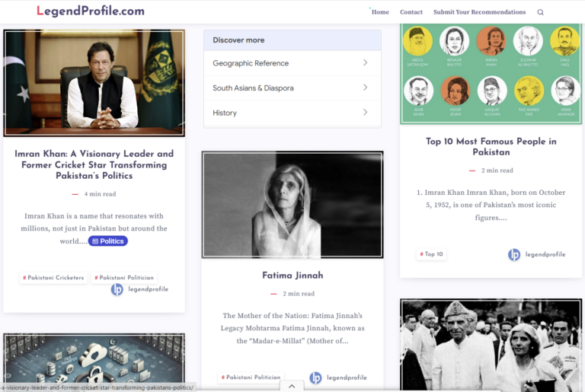This screenshot has height=392, width=585.
Task: Click legendprofile avatar icon on Top 10 card
Action: 514,255
